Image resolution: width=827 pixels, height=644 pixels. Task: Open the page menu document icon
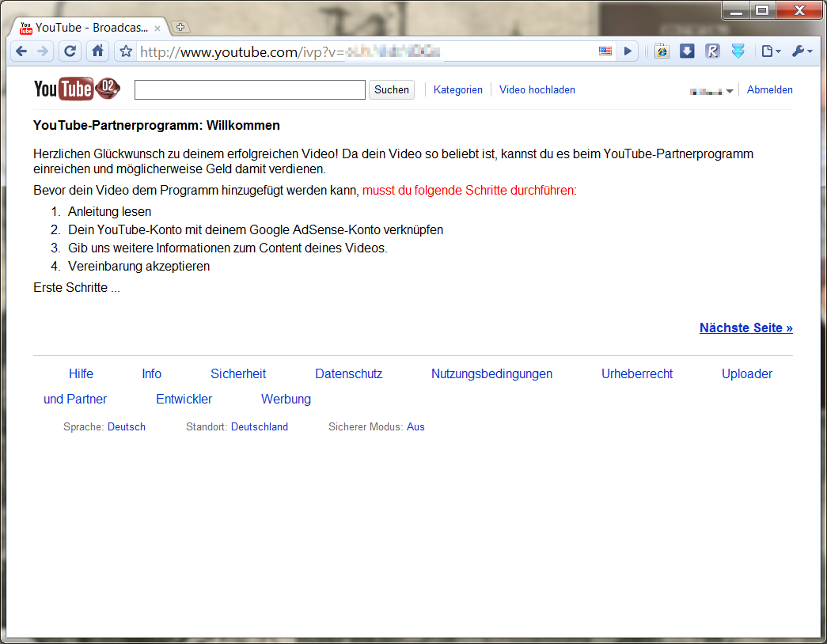(x=771, y=51)
